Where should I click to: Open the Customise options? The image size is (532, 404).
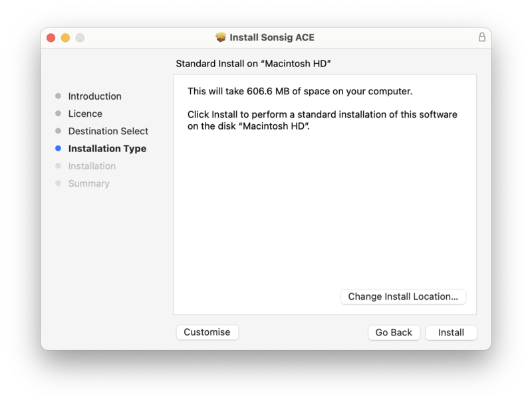[x=207, y=332]
